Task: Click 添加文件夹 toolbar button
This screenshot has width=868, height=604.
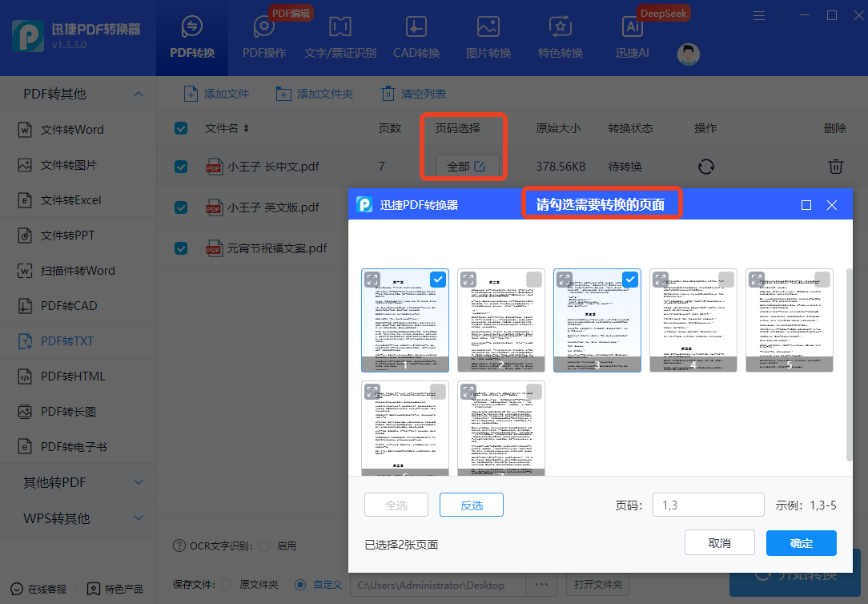Action: (x=315, y=94)
